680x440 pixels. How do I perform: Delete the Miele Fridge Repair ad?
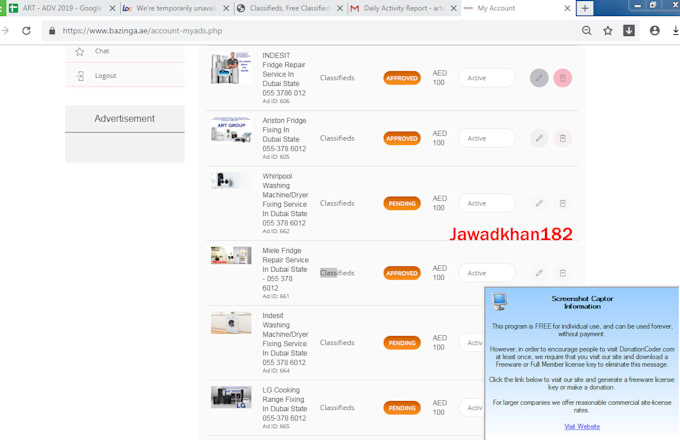[x=562, y=273]
